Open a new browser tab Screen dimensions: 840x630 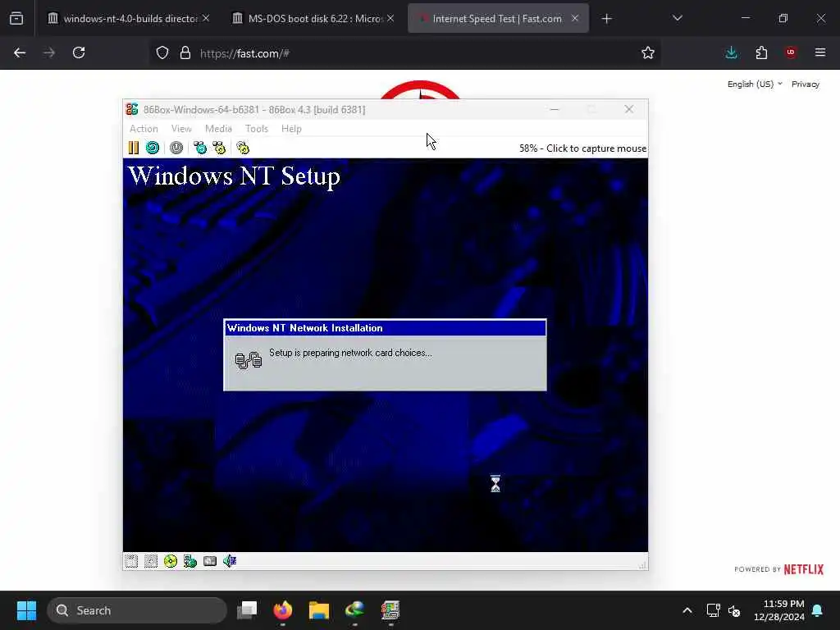pos(606,19)
